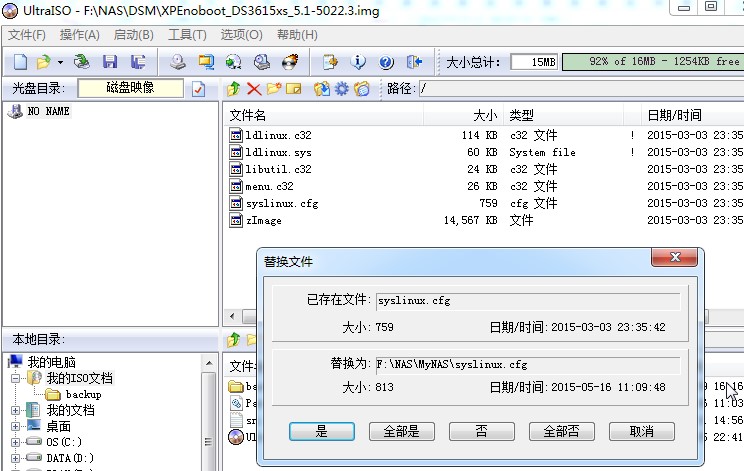Image resolution: width=744 pixels, height=471 pixels.
Task: Sort by the 大小 column header
Action: click(x=463, y=115)
